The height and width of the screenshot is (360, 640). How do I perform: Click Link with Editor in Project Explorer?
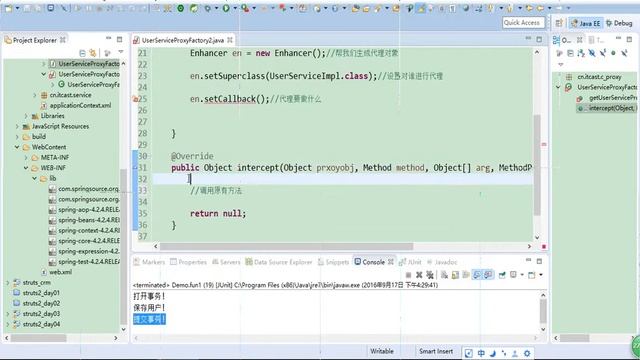[93, 53]
